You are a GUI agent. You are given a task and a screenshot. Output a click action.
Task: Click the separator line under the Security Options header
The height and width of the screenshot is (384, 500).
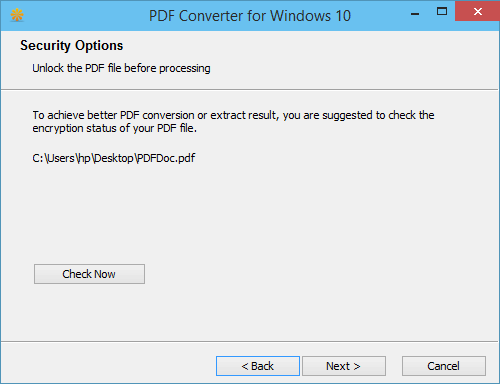[250, 89]
